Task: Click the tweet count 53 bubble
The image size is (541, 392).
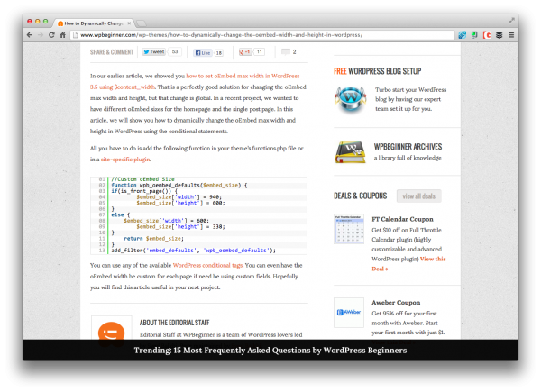Action: pyautogui.click(x=175, y=51)
